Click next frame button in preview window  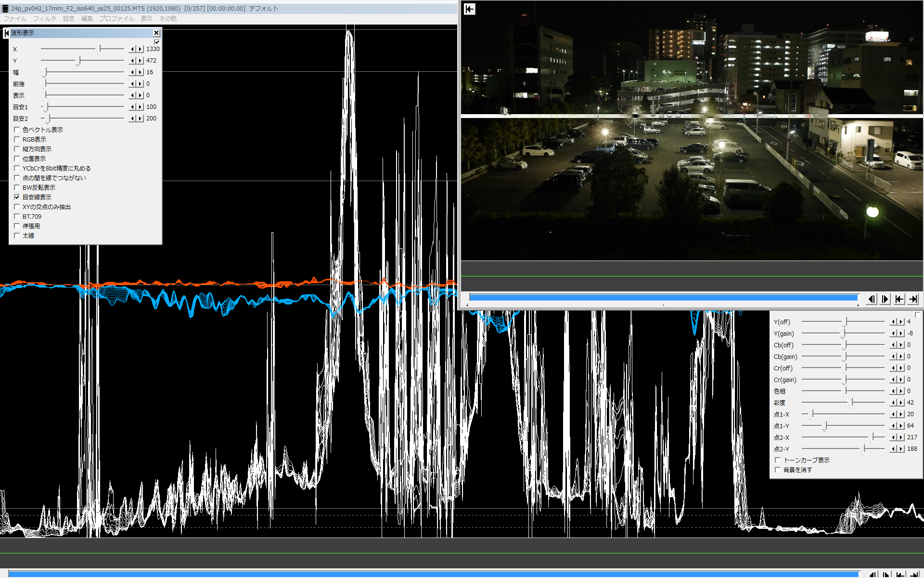pyautogui.click(x=885, y=299)
